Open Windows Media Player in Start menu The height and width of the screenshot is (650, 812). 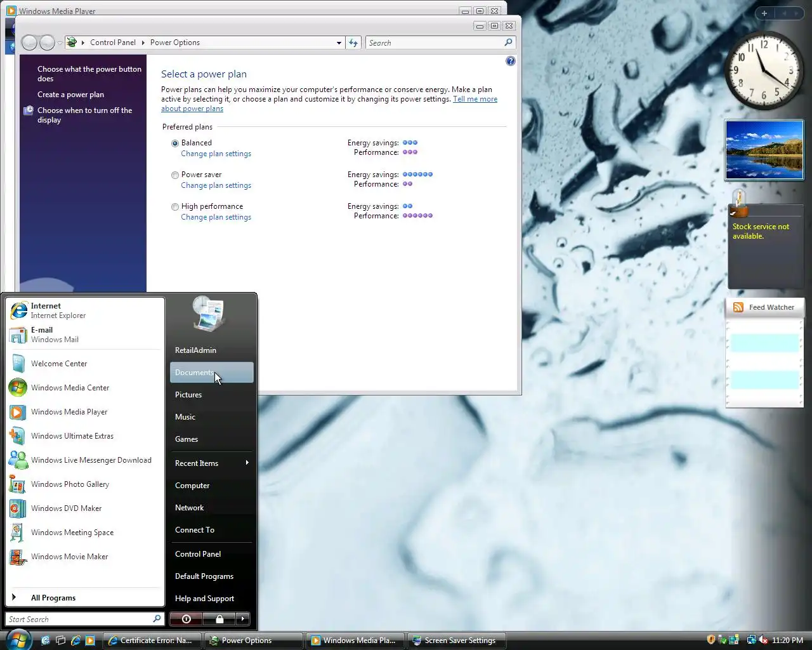(x=84, y=412)
